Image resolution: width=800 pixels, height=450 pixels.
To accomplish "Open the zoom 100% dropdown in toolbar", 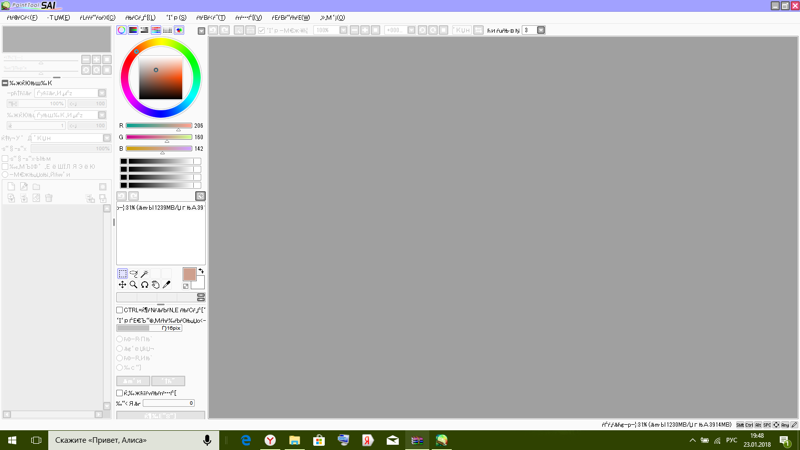I will coord(343,30).
